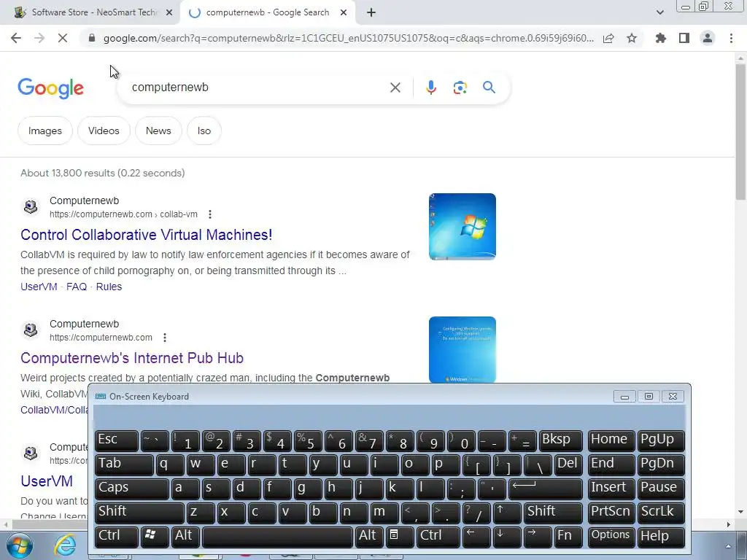
Task: Click the Tab key on On-Screen Keyboard
Action: 124,464
